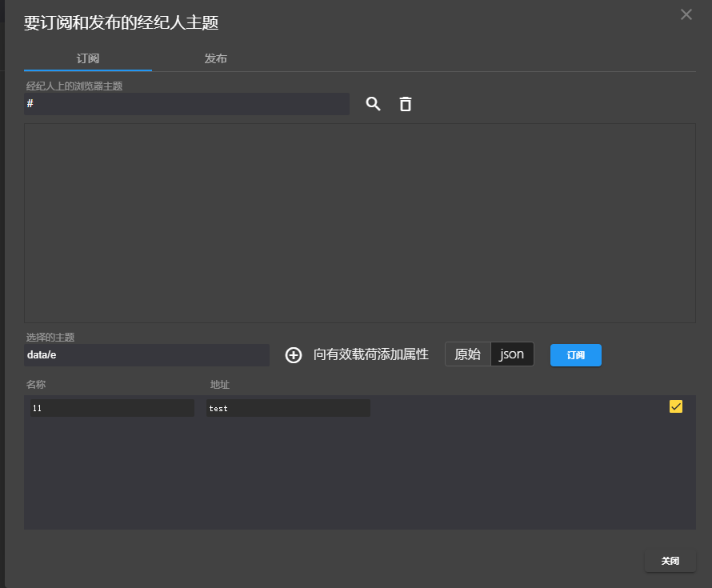Click the blue 订阅 button

576,355
